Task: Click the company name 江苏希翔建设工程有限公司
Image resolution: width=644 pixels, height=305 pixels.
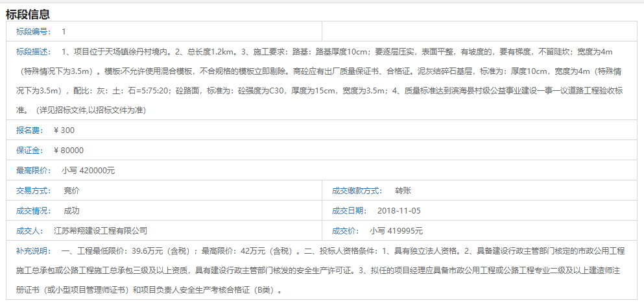Action: pyautogui.click(x=101, y=230)
